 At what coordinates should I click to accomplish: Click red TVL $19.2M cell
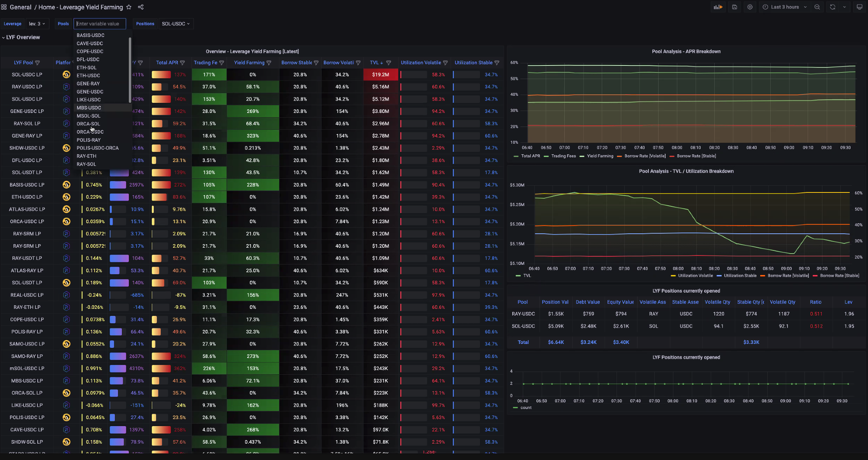(381, 74)
